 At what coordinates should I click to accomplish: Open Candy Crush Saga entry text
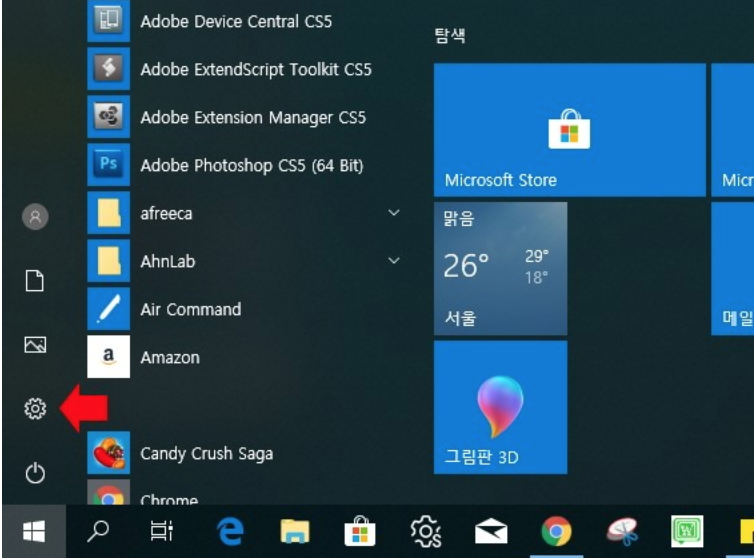(x=207, y=454)
